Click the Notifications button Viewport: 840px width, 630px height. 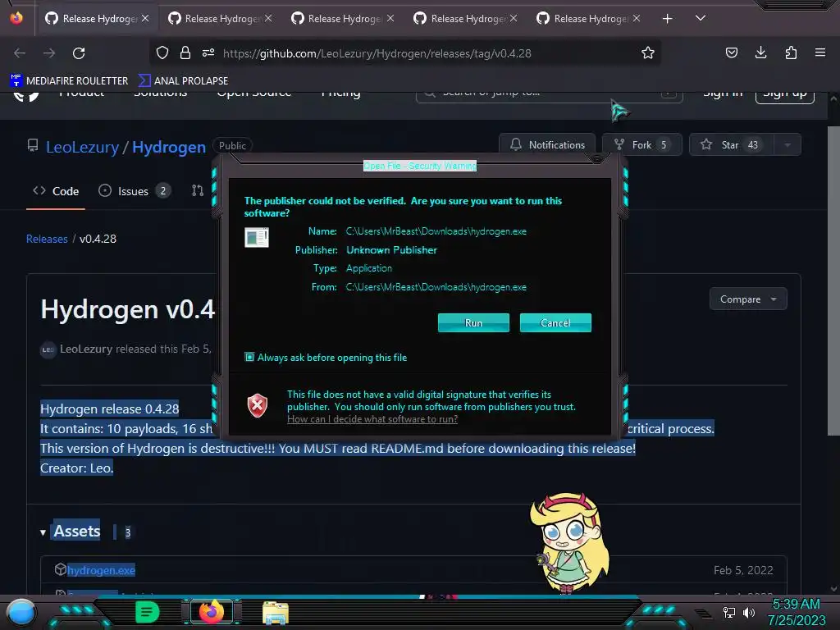tap(547, 144)
